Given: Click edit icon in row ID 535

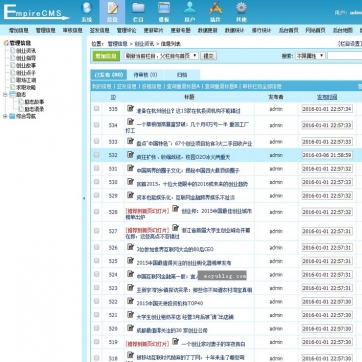Looking at the screenshot, I should click(130, 108).
